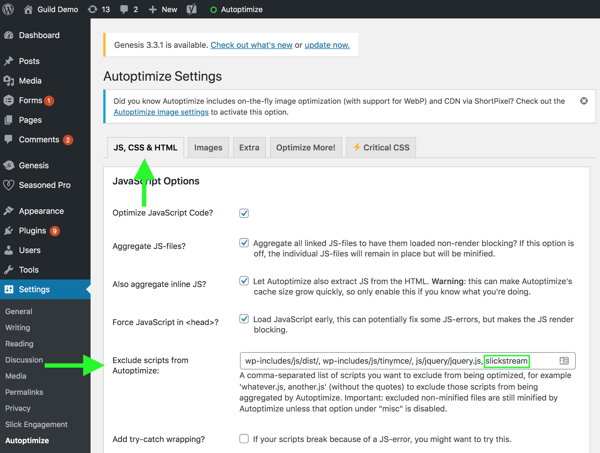The height and width of the screenshot is (453, 600).
Task: Click into Exclude scripts from Autoptimize field
Action: [408, 361]
